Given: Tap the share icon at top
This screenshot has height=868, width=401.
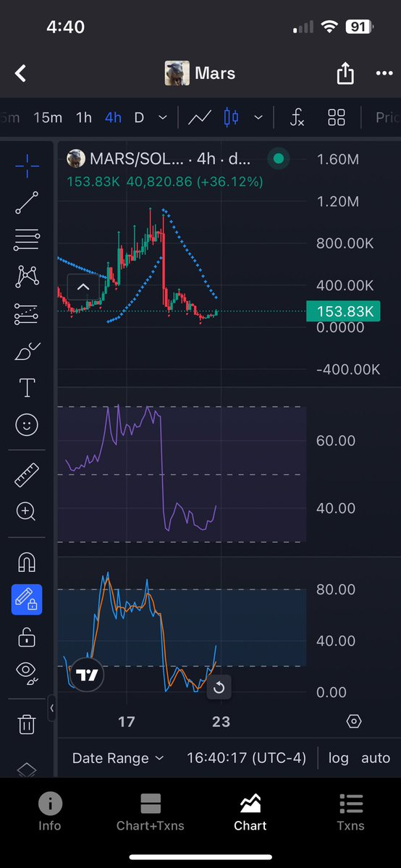Looking at the screenshot, I should point(345,73).
